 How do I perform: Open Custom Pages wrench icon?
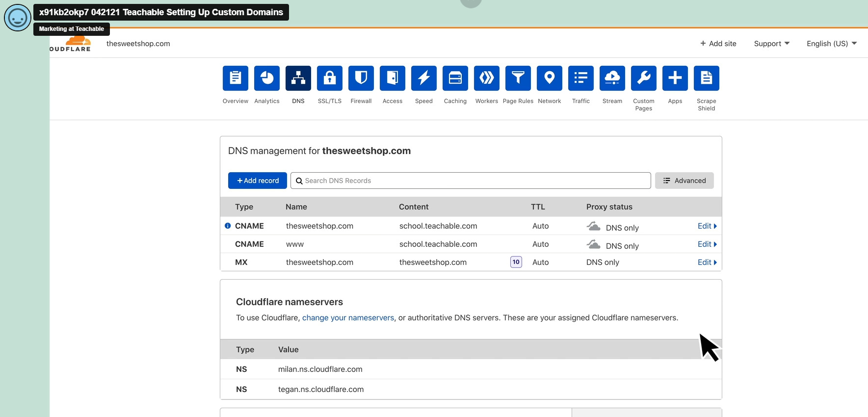click(644, 78)
